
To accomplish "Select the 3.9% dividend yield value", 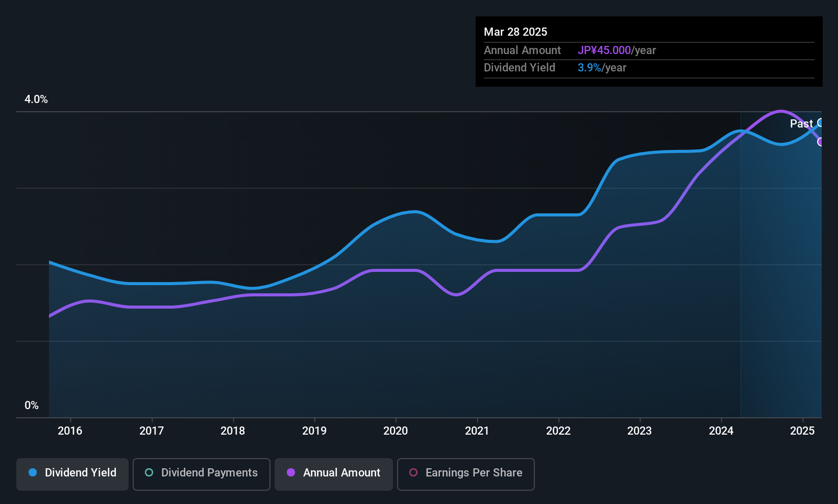I will click(589, 68).
